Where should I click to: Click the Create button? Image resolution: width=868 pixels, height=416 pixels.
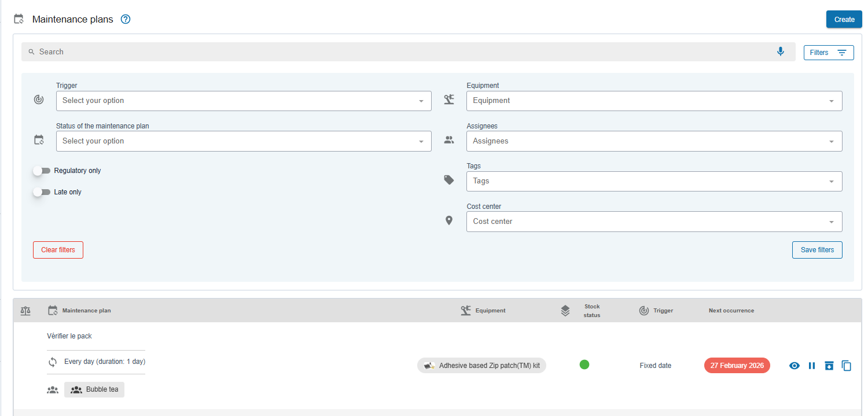coord(844,20)
